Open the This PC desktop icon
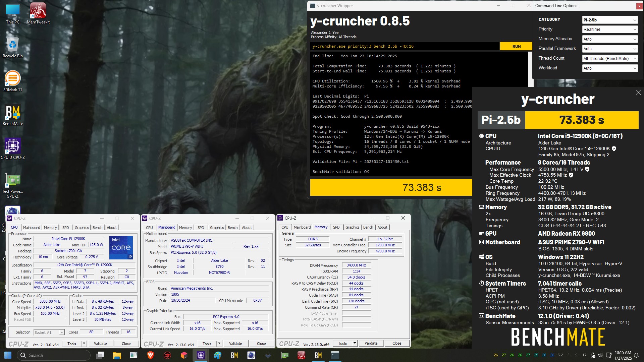 click(13, 13)
